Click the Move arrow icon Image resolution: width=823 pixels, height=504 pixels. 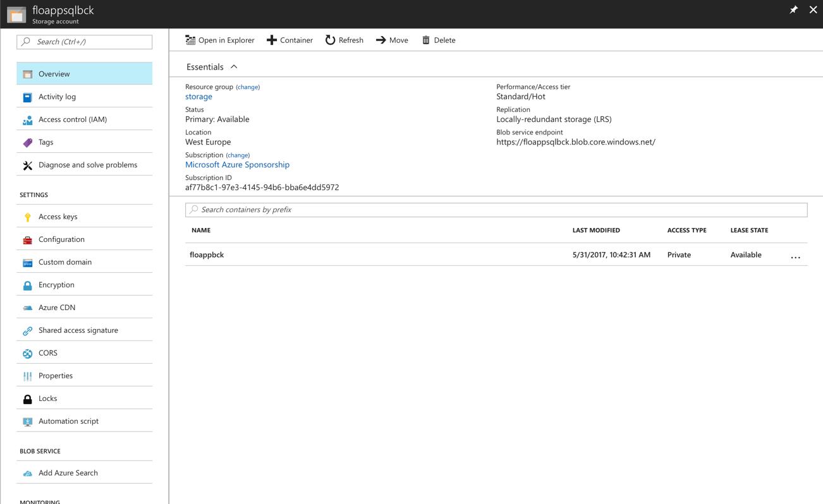(x=381, y=40)
